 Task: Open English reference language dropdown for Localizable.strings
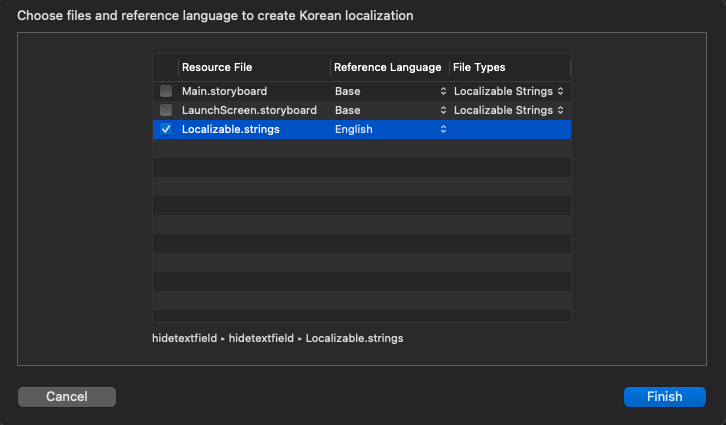point(390,129)
